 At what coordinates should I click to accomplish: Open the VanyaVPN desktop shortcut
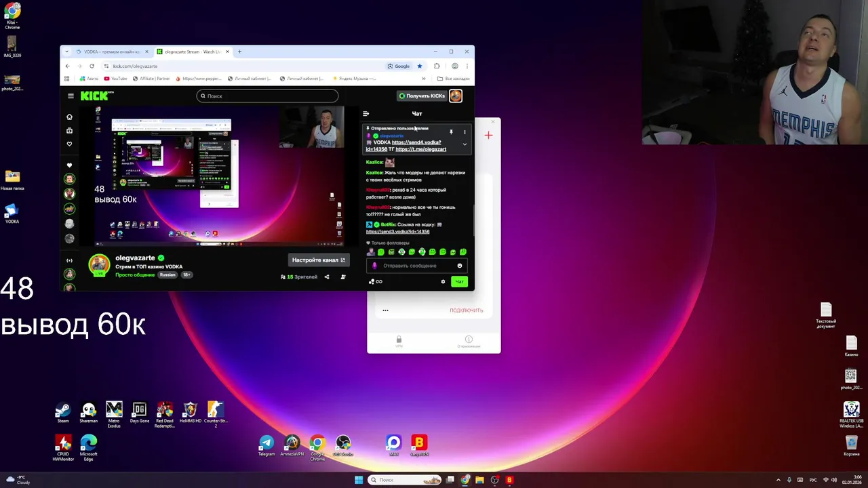419,445
